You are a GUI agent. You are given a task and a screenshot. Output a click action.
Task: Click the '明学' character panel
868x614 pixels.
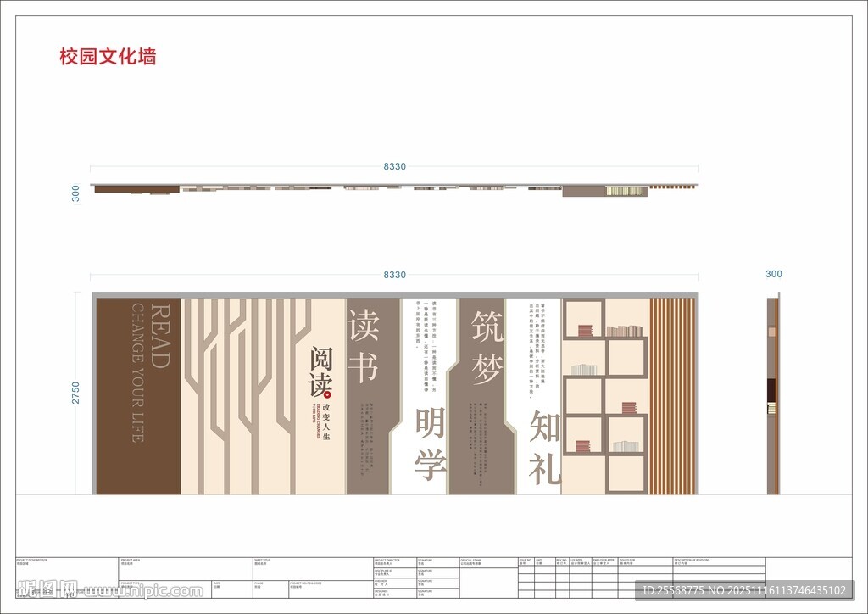pos(428,441)
